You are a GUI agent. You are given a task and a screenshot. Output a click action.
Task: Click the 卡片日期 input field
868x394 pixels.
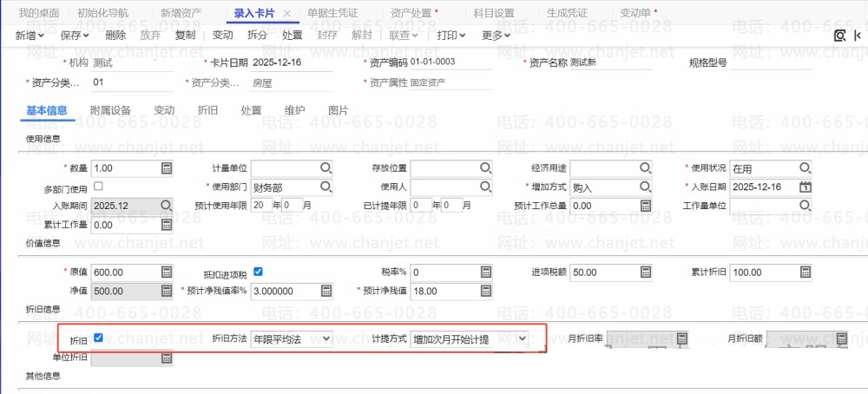(x=292, y=63)
